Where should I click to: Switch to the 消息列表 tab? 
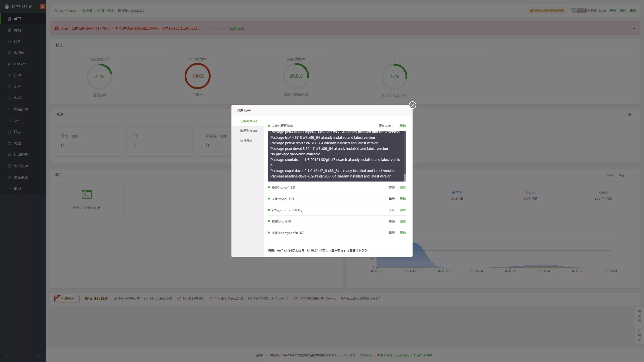pos(248,131)
